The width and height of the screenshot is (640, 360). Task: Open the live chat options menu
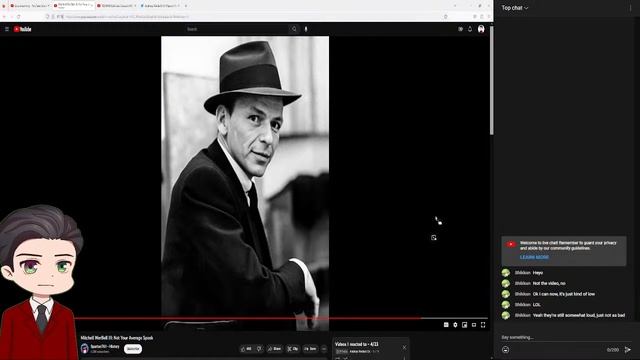pos(630,8)
